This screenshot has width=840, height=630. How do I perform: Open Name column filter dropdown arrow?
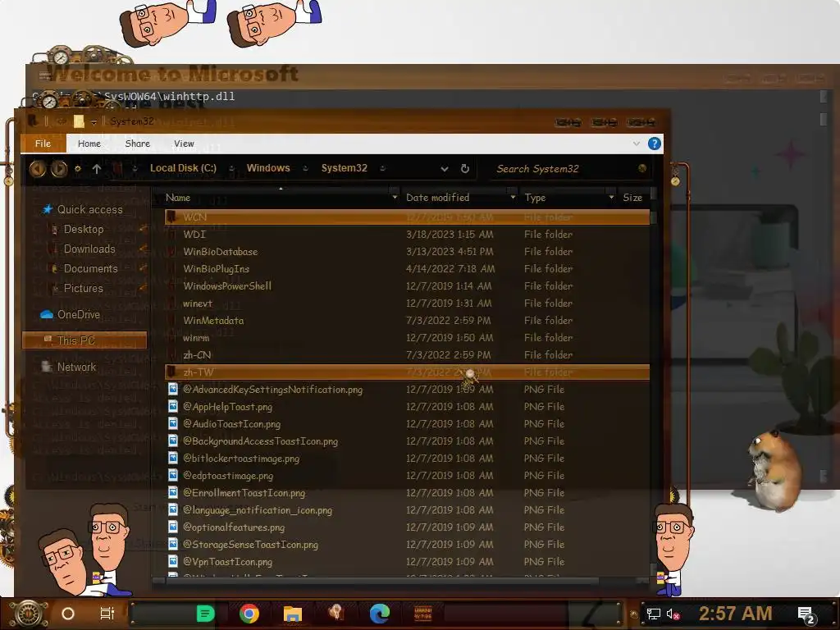click(x=395, y=198)
